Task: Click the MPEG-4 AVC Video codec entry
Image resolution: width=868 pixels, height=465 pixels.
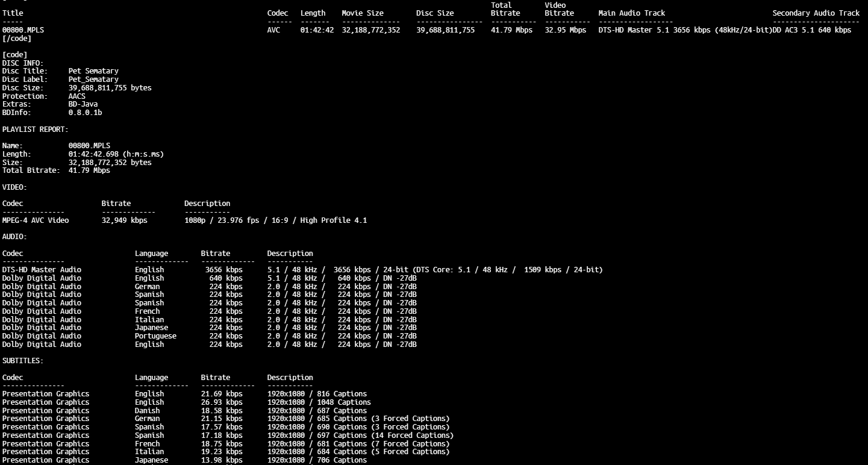Action: point(36,220)
